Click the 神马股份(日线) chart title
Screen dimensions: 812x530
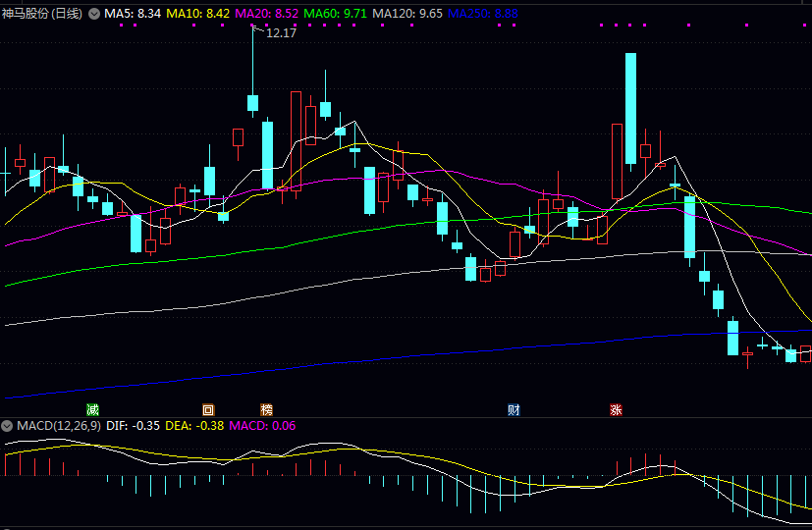tap(42, 14)
